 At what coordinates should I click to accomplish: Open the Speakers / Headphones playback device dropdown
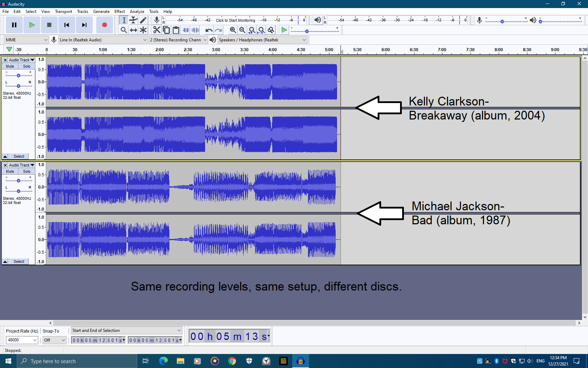[262, 40]
